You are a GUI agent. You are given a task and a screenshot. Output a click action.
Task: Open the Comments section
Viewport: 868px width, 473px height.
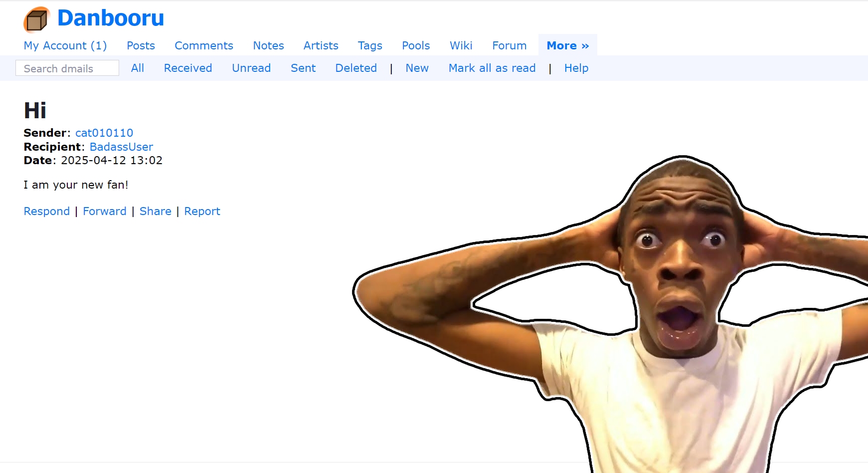204,45
